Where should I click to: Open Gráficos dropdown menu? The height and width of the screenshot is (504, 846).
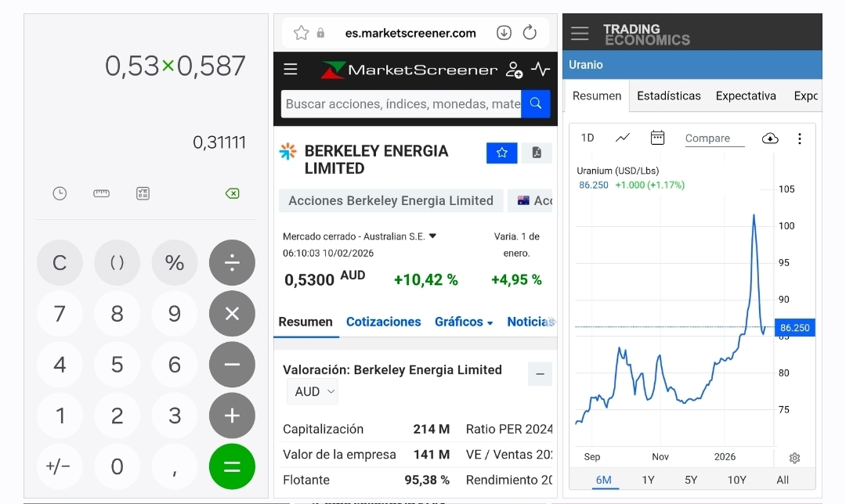click(464, 322)
